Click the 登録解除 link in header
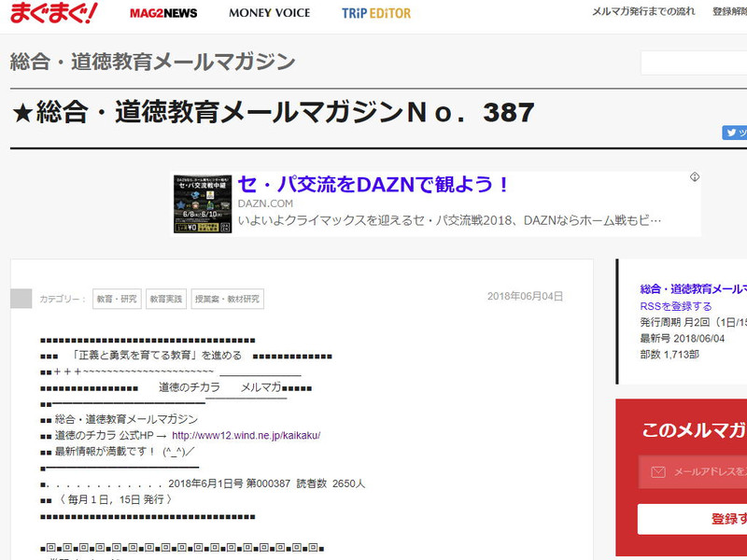The height and width of the screenshot is (560, 747). [x=729, y=12]
